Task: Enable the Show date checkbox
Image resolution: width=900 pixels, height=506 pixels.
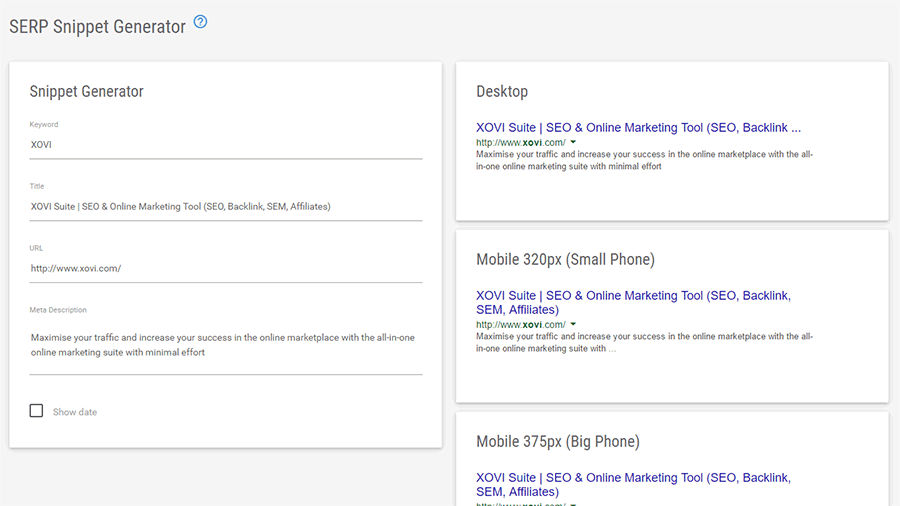Action: [x=36, y=411]
